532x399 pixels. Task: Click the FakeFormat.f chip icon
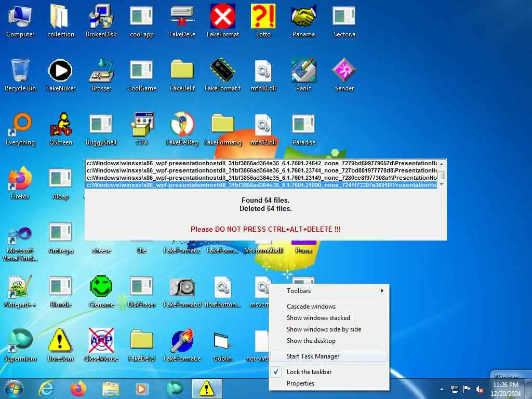222,75
